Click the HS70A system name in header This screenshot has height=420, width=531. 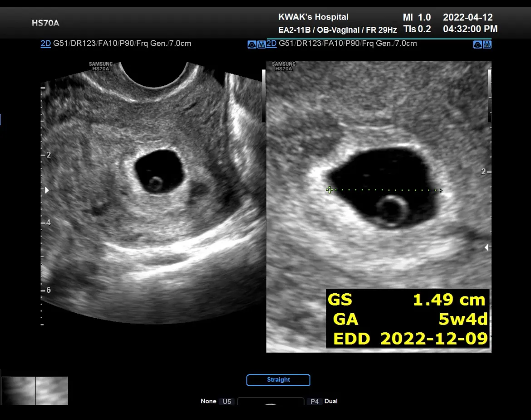45,23
